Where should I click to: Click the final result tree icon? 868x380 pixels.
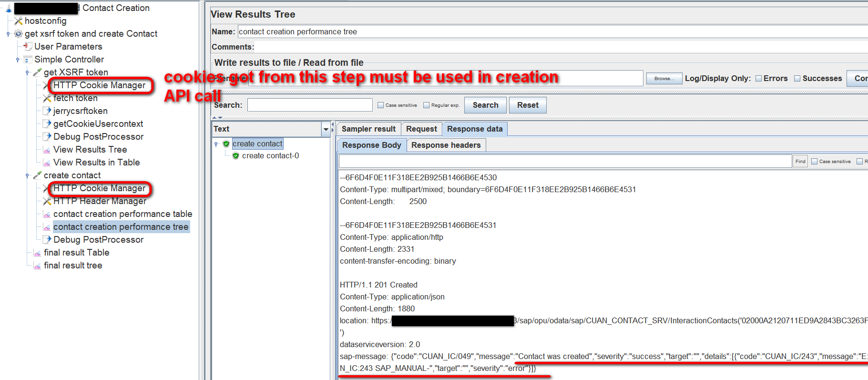[x=38, y=266]
